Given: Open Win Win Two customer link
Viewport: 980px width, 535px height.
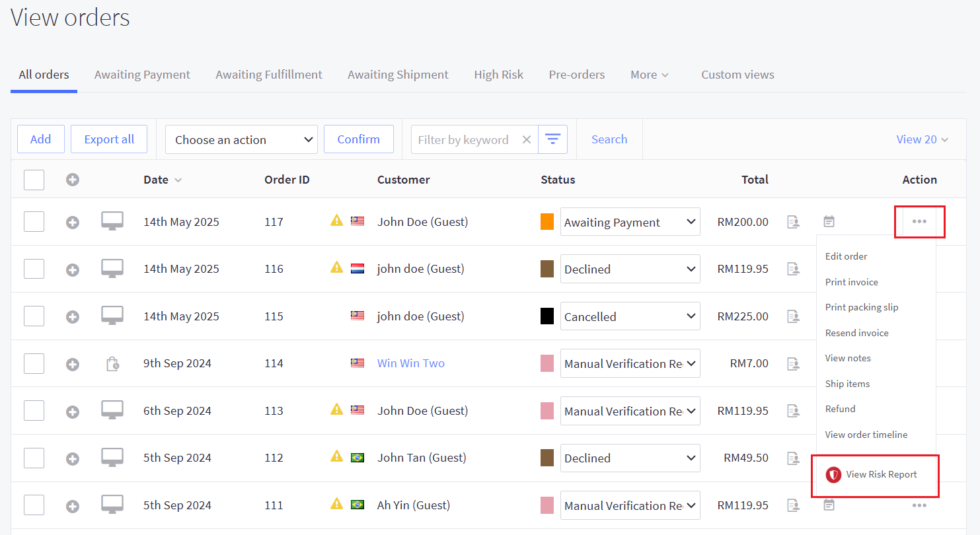Looking at the screenshot, I should pyautogui.click(x=411, y=363).
